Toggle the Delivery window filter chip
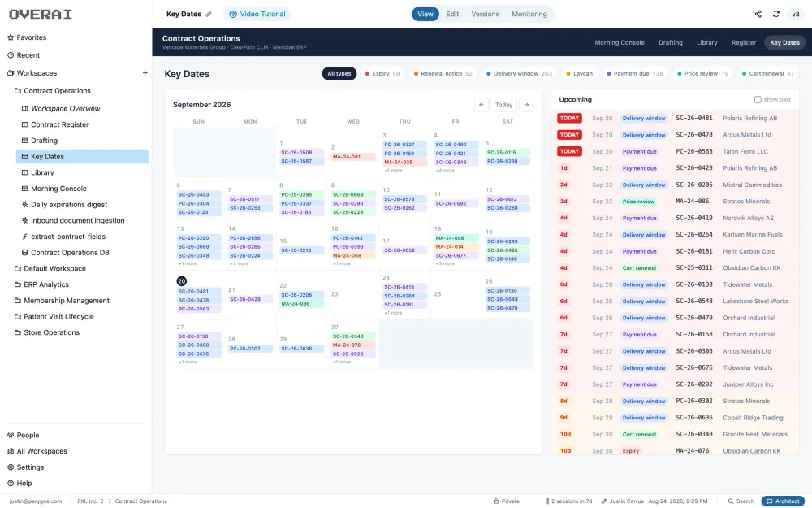This screenshot has width=812, height=508. pos(519,74)
